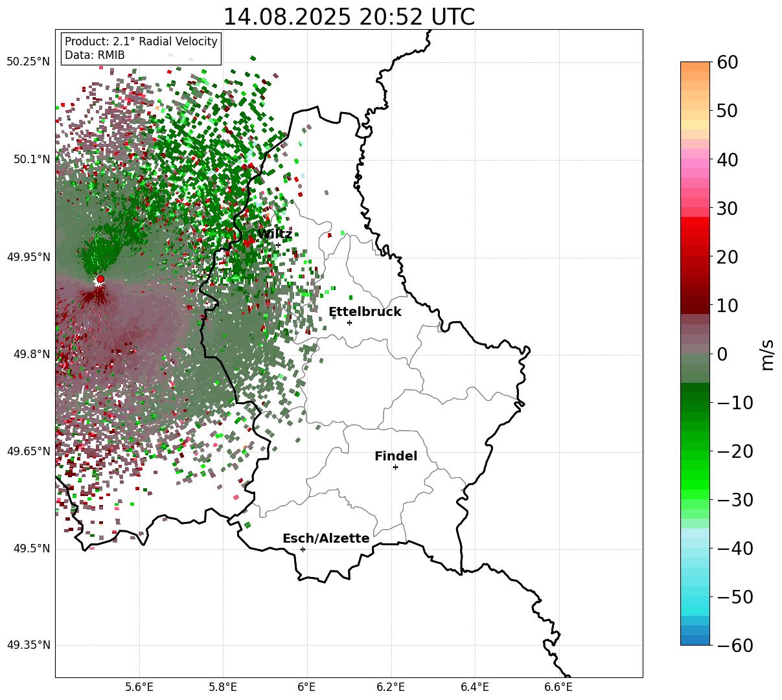The height and width of the screenshot is (700, 782).
Task: Click the Ettelbruck station cross marker
Action: click(x=349, y=322)
